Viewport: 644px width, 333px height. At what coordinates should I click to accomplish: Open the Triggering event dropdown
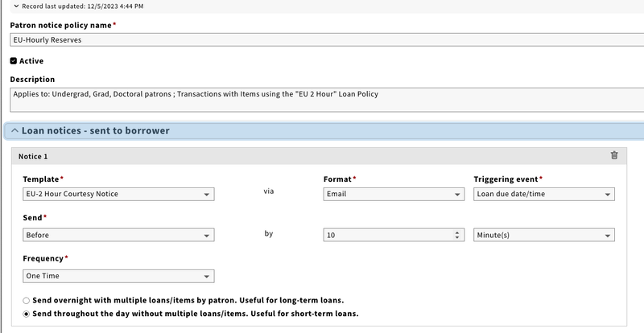pos(543,194)
